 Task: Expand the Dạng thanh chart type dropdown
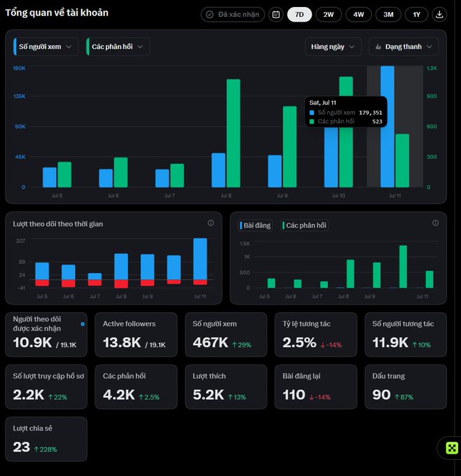click(x=404, y=47)
